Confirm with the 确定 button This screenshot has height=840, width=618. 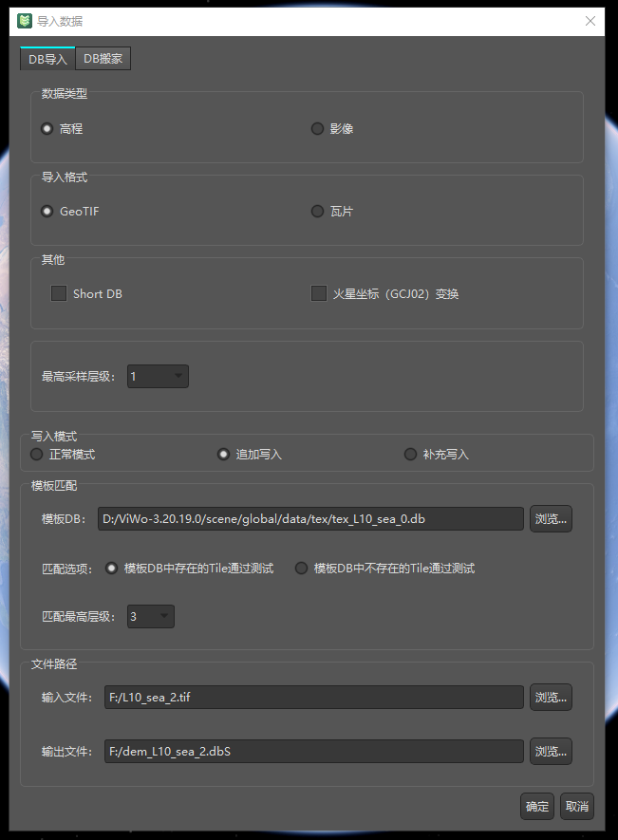pyautogui.click(x=537, y=806)
